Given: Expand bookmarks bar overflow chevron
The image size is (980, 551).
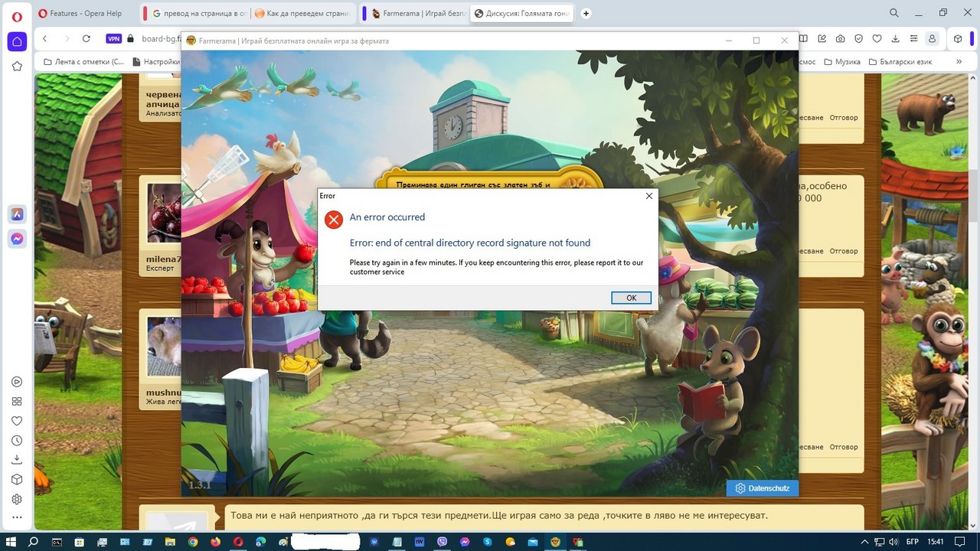Looking at the screenshot, I should pos(959,61).
